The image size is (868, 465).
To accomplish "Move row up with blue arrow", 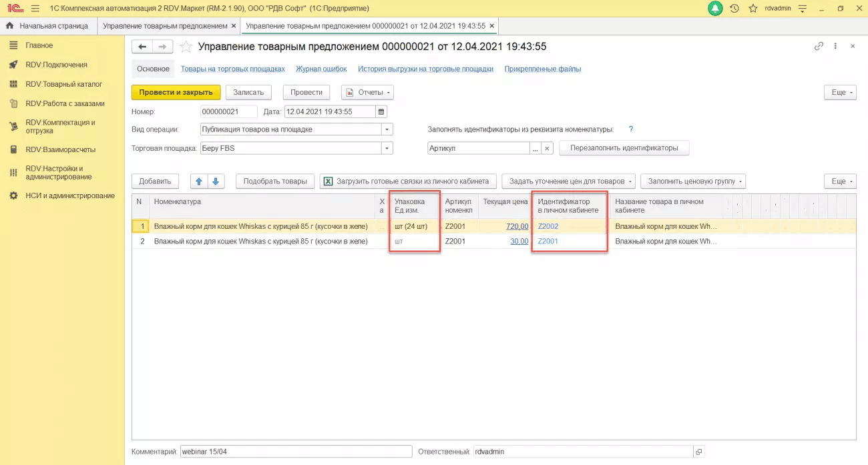I will [x=200, y=181].
